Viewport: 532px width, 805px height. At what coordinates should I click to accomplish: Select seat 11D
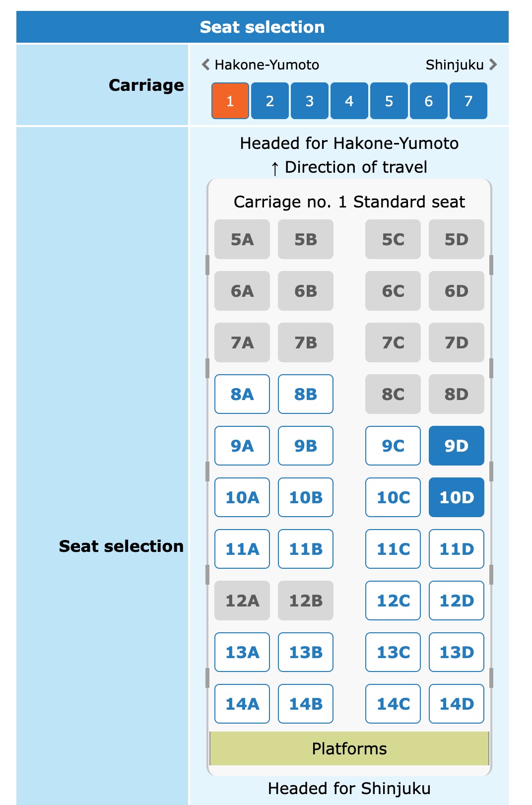456,549
